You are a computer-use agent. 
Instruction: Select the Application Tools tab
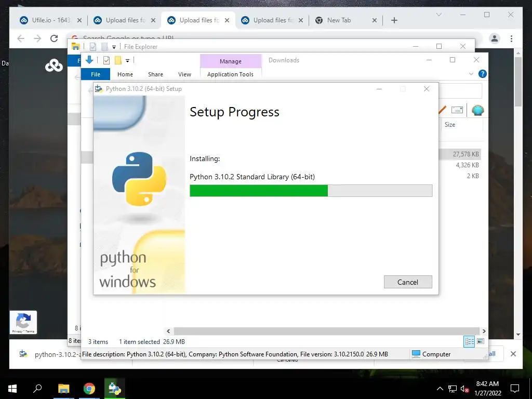point(230,74)
